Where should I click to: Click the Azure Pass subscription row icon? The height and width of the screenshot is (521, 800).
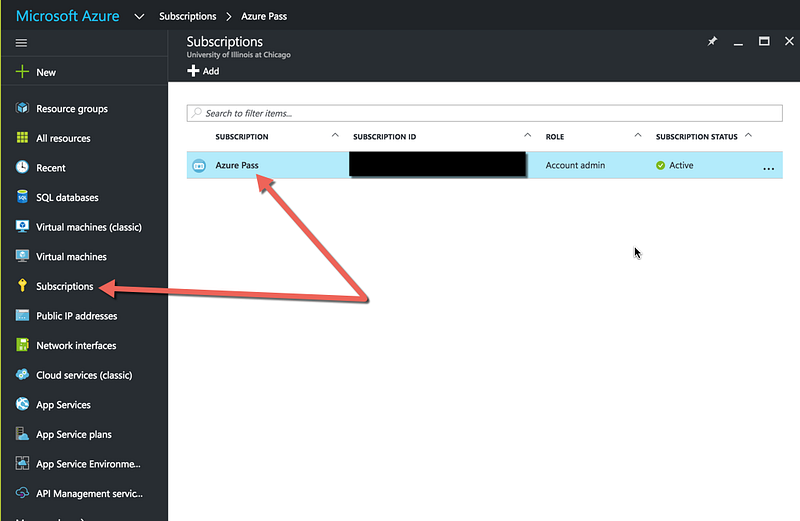tap(199, 165)
